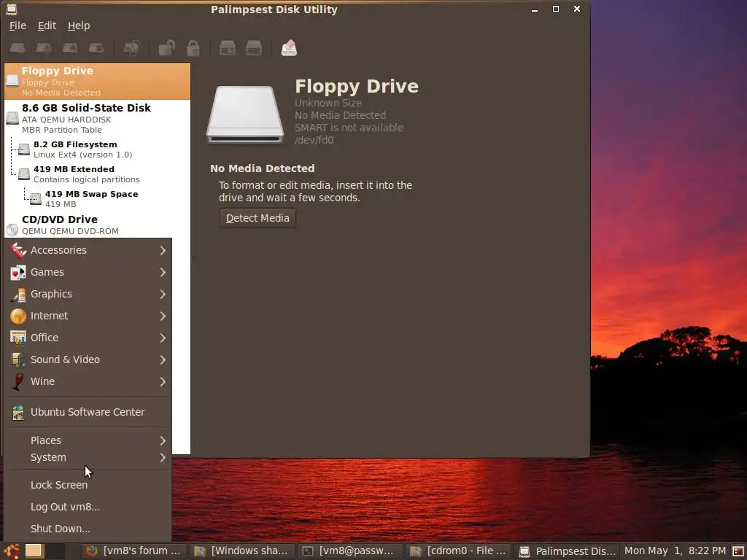Click the window icon in Palimpsest title bar
The height and width of the screenshot is (560, 747).
pos(12,9)
